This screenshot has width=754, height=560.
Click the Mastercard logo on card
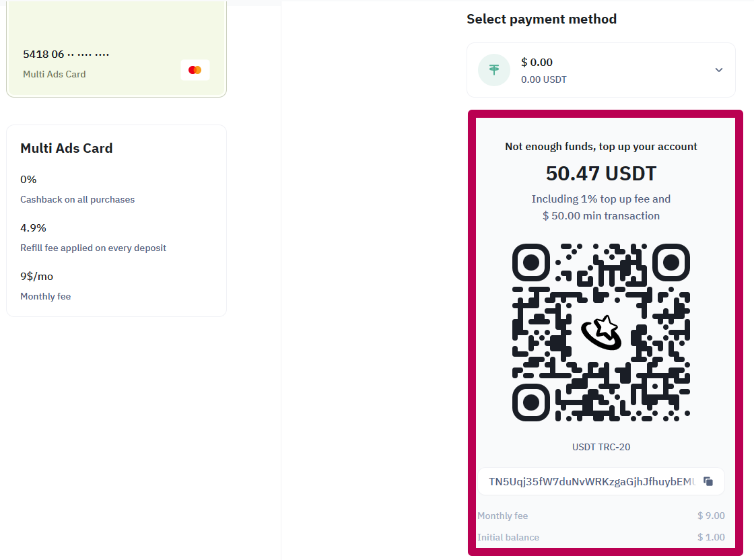(195, 70)
